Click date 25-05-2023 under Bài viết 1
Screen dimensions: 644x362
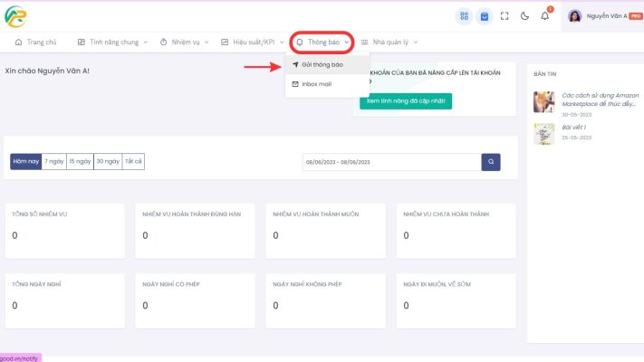click(577, 138)
